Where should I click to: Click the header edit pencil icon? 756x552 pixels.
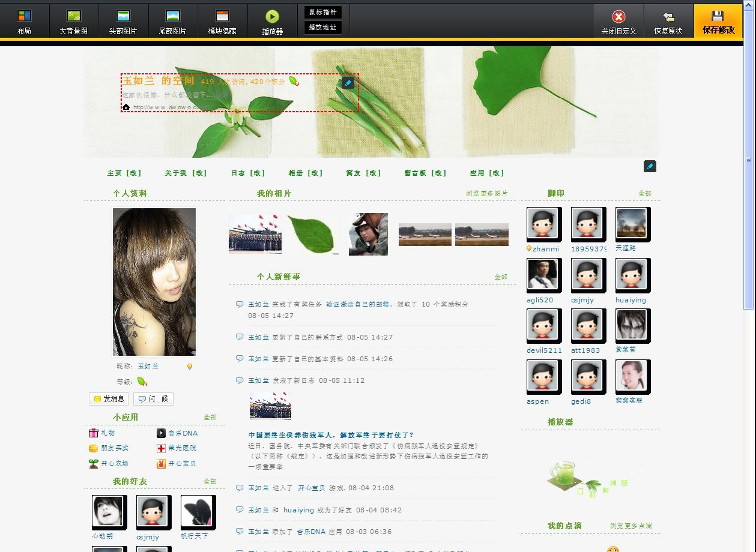coord(348,82)
